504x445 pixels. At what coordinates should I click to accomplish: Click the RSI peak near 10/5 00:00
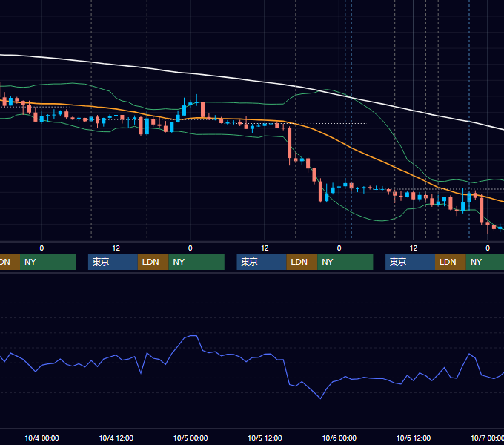193,336
